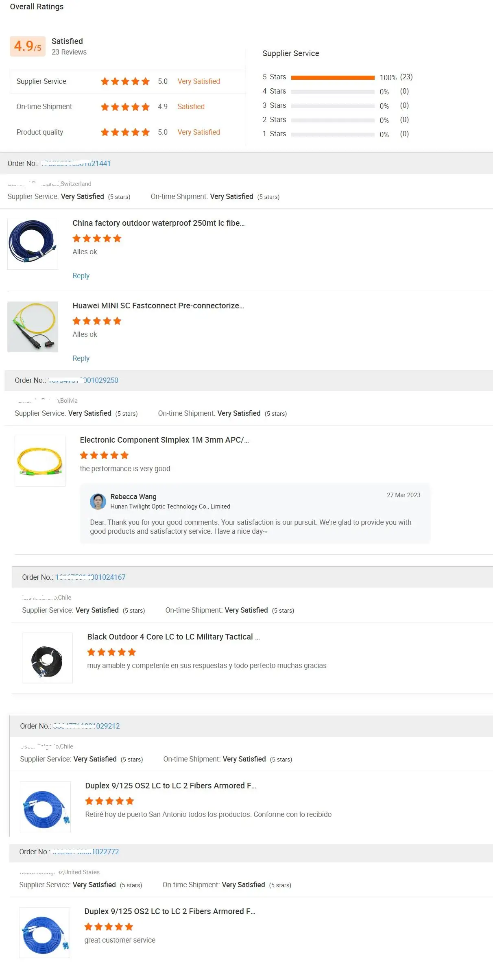Click stars under Black Outdoor 4 Core product
Screen dimensions: 493x980
111,652
